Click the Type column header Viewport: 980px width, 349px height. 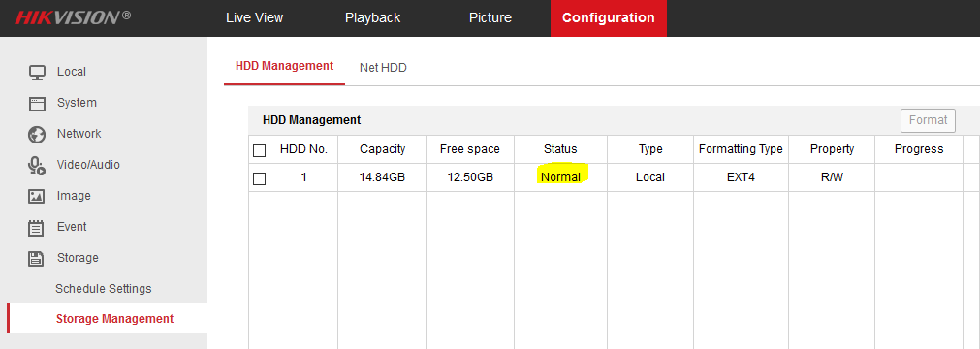(650, 149)
